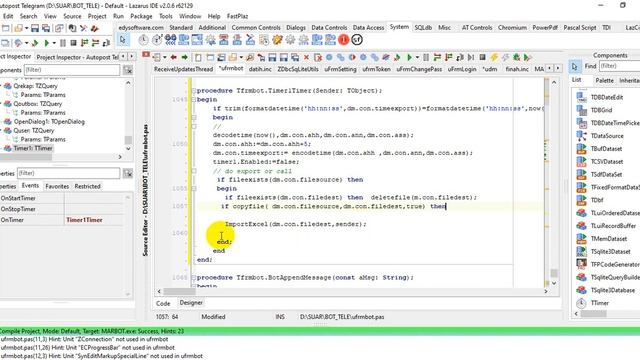Click the source editor vertical scrollbar thumb
Screen dimensions: 640x360
[554, 273]
